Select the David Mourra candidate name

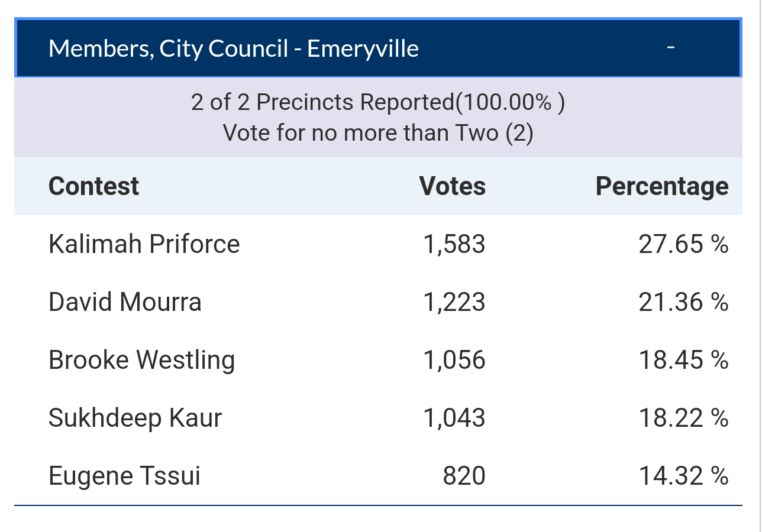[x=125, y=302]
